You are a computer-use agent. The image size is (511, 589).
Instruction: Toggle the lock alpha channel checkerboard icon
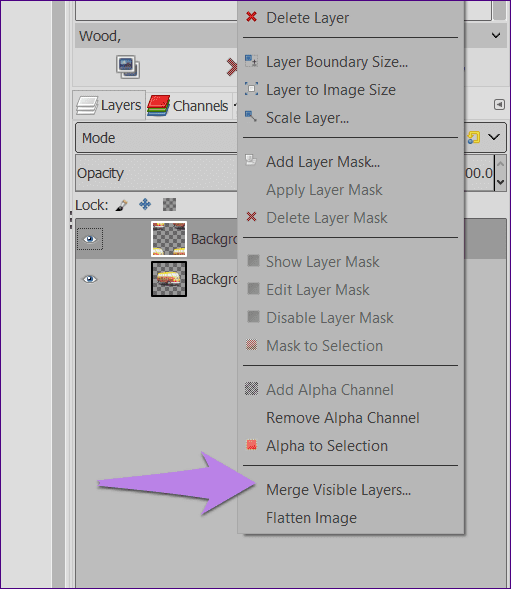pos(169,205)
